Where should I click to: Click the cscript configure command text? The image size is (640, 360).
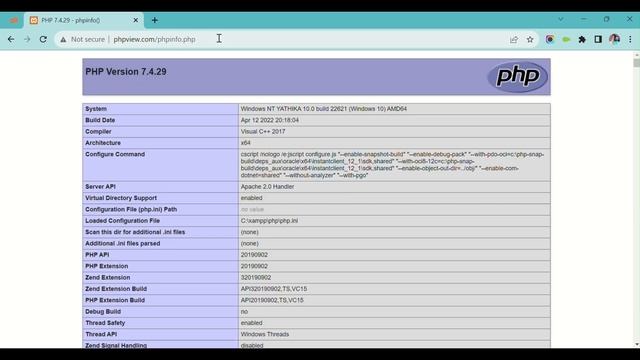coord(392,165)
